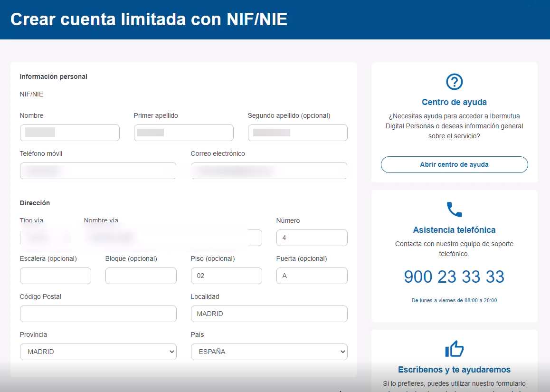Click the help center question mark icon

454,82
